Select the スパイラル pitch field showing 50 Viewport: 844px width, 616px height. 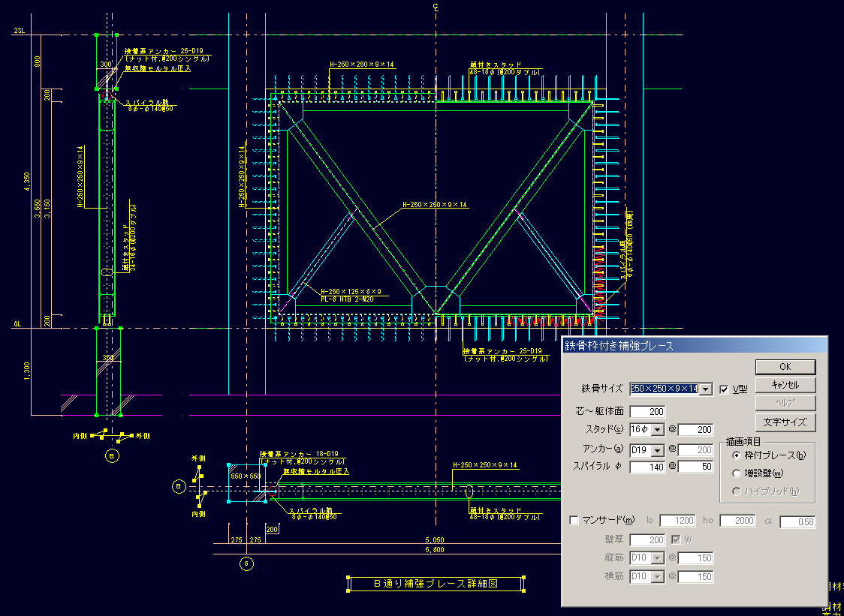click(x=695, y=467)
